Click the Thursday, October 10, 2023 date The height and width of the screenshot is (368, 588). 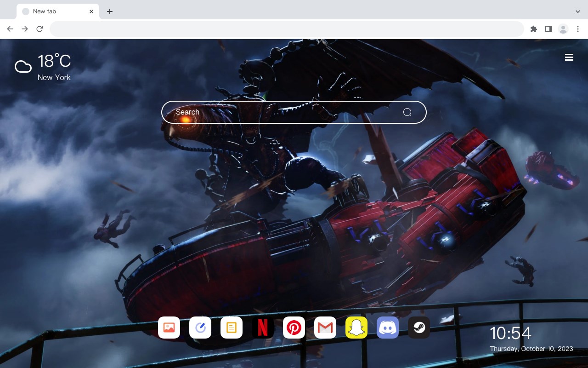click(531, 349)
